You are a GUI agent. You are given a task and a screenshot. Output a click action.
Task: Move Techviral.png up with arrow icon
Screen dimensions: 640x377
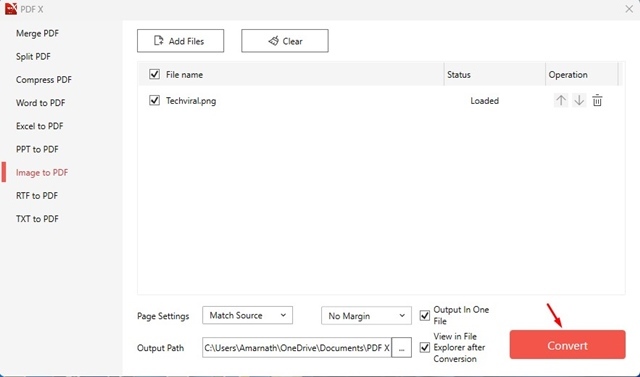click(x=561, y=100)
